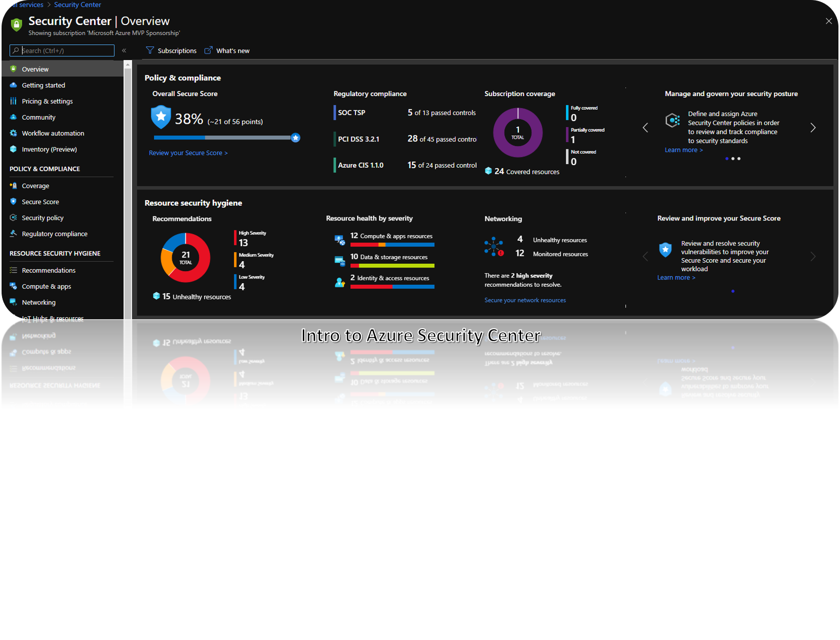Select the Getting started item
This screenshot has height=640, width=840.
[x=43, y=85]
